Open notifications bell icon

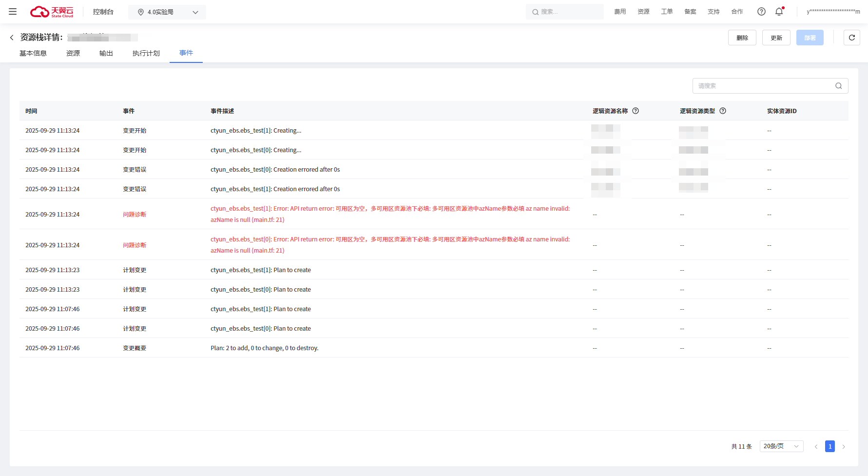[779, 12]
